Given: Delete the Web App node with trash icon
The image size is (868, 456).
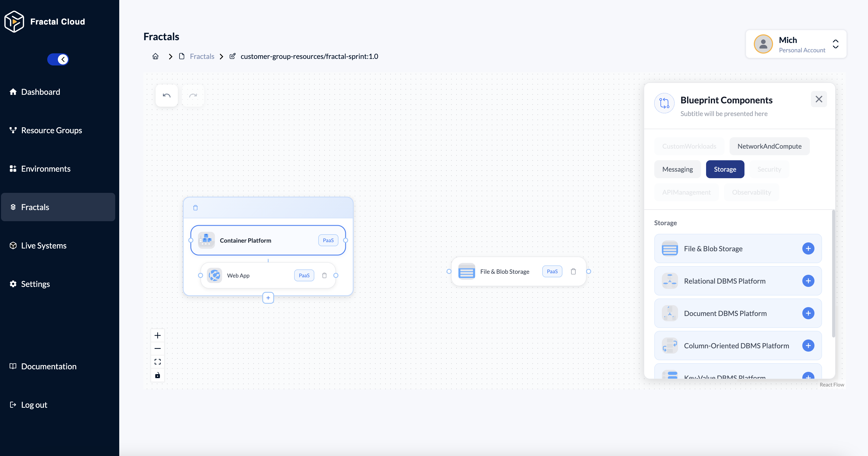Looking at the screenshot, I should pyautogui.click(x=324, y=275).
